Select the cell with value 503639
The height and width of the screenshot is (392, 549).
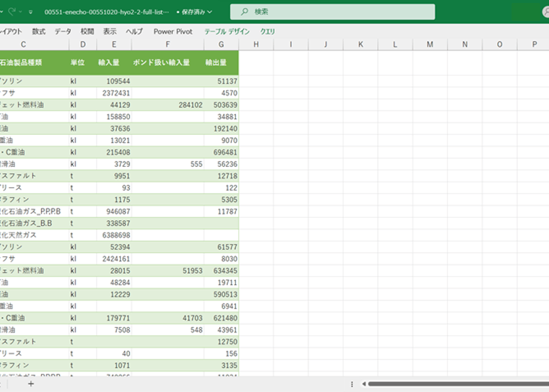pos(221,105)
